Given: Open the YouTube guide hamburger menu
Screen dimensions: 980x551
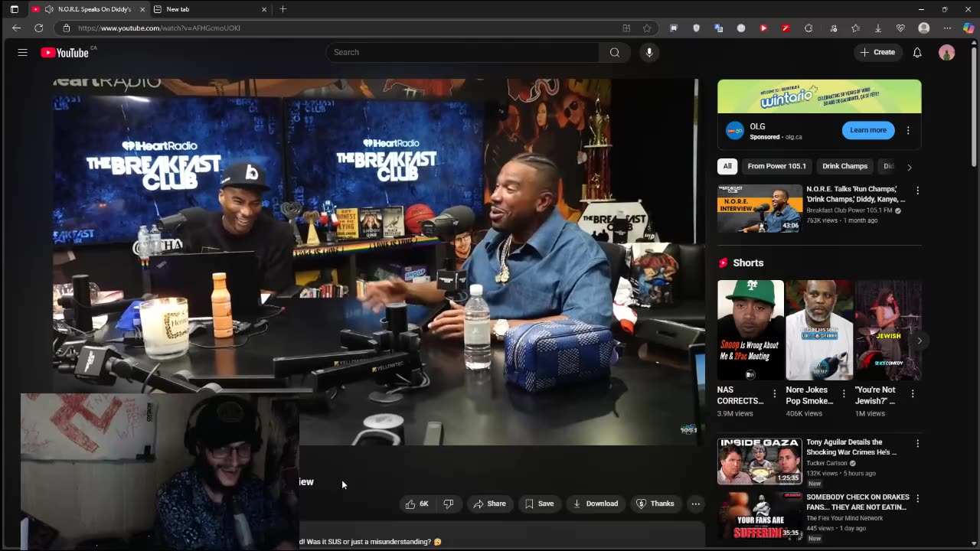Looking at the screenshot, I should (x=23, y=53).
